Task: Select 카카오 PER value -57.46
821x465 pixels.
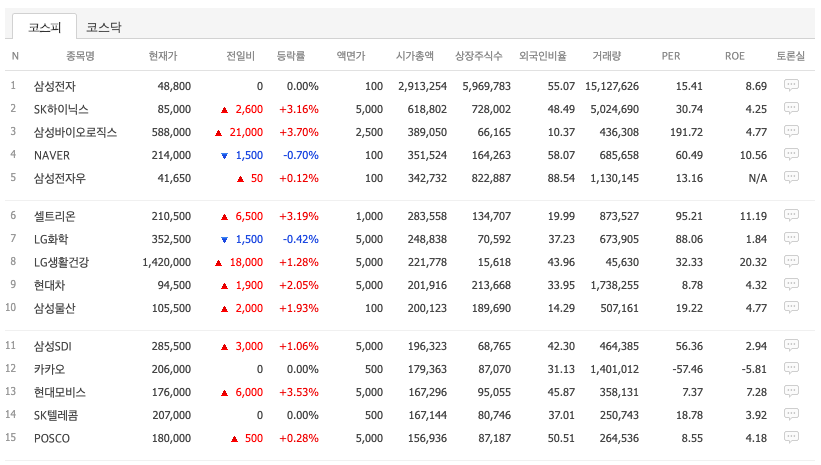Action: pyautogui.click(x=687, y=369)
